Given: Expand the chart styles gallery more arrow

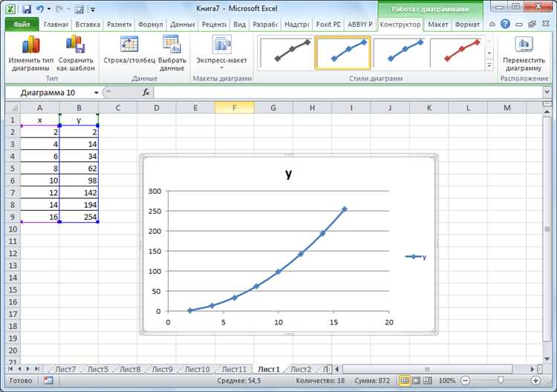Looking at the screenshot, I should point(489,65).
